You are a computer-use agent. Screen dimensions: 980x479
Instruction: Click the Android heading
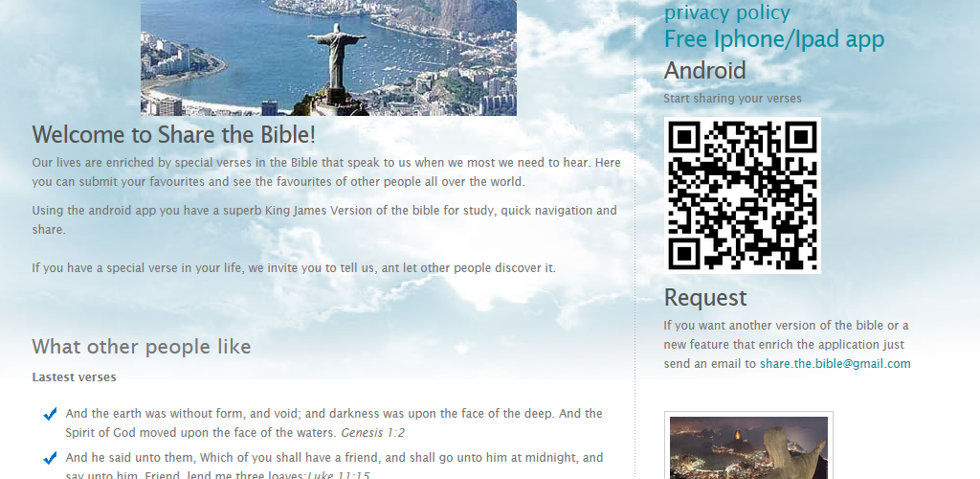[x=704, y=70]
